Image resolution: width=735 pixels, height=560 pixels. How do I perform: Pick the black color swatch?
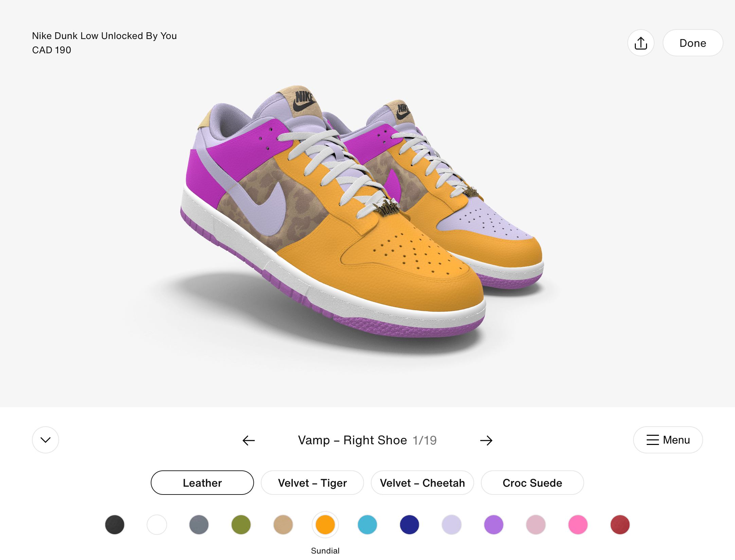(x=115, y=525)
